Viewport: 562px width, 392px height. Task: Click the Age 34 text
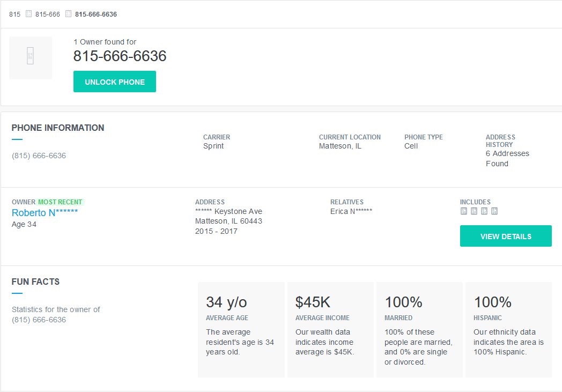[x=24, y=224]
